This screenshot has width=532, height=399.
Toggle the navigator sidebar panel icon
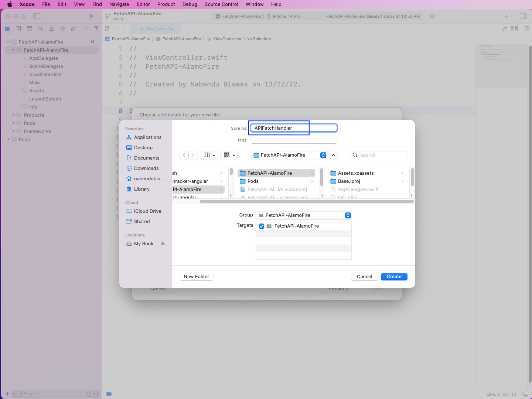click(37, 16)
